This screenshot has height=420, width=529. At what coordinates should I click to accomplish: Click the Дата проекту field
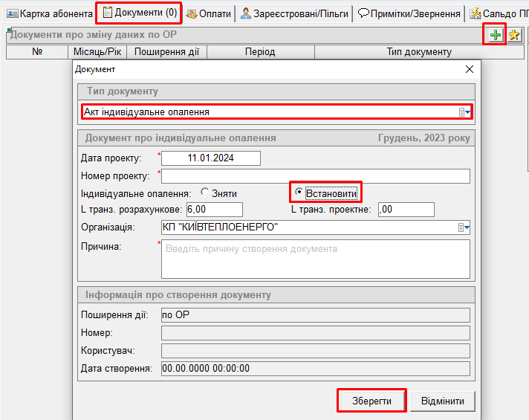coord(210,158)
